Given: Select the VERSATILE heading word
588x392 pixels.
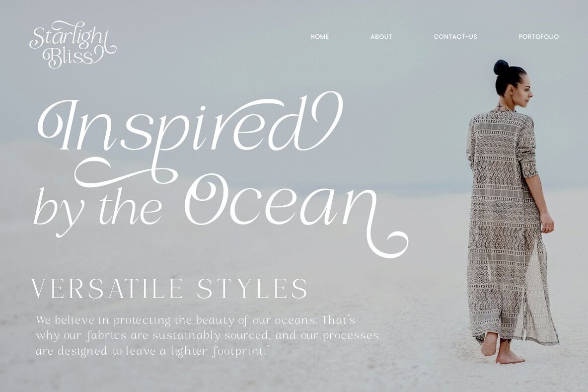Looking at the screenshot, I should pyautogui.click(x=107, y=289).
